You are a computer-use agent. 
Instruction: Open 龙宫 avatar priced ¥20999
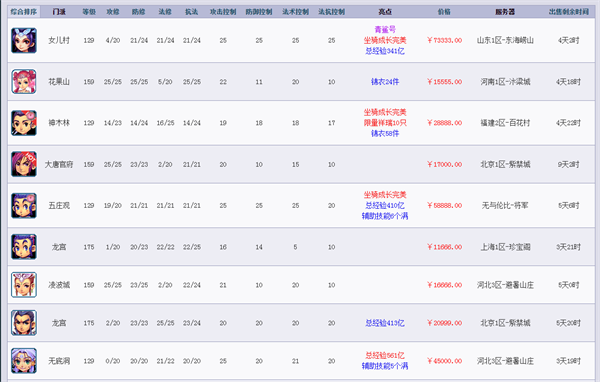[x=24, y=323]
